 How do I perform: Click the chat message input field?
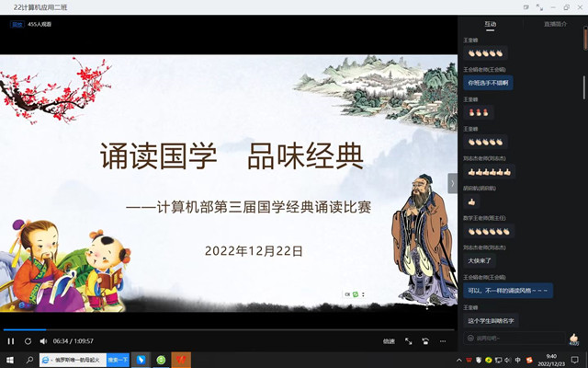[x=514, y=338]
